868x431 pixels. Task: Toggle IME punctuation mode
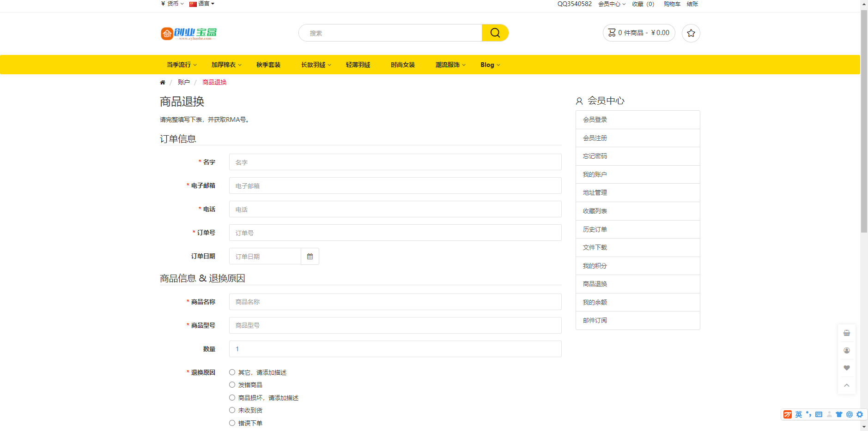pyautogui.click(x=808, y=414)
